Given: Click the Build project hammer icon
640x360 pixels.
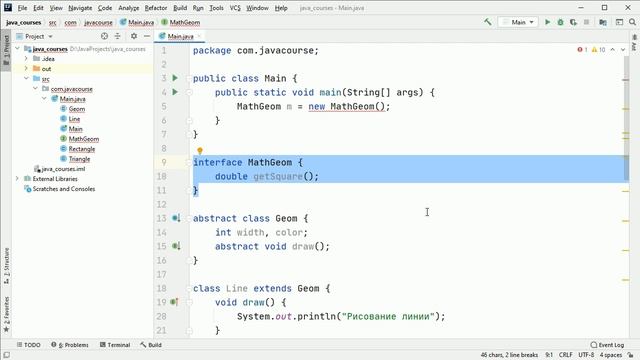Looking at the screenshot, I should click(x=487, y=22).
